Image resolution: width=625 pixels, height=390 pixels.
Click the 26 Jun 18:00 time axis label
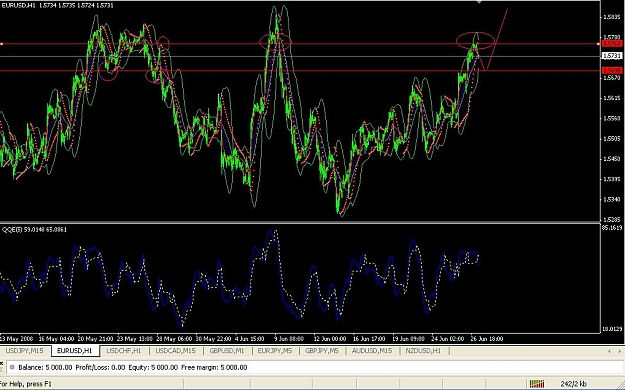pyautogui.click(x=487, y=339)
